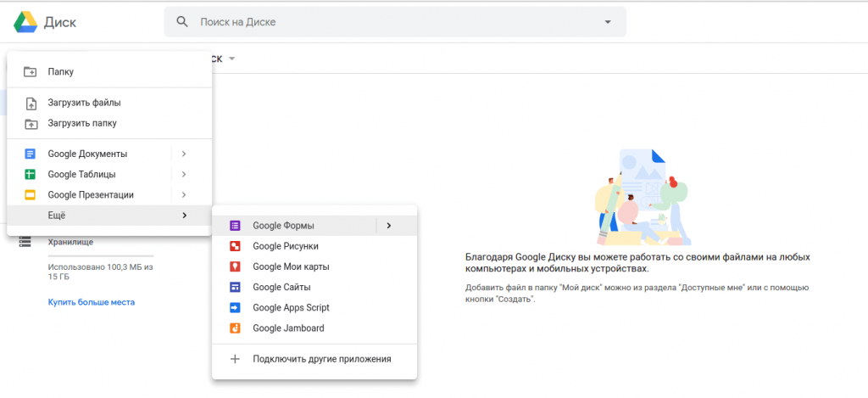Click the Google Jamboard orange icon
The width and height of the screenshot is (868, 398).
coord(236,328)
